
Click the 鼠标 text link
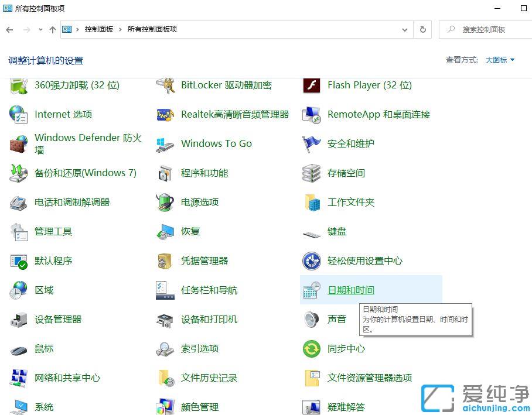(44, 348)
